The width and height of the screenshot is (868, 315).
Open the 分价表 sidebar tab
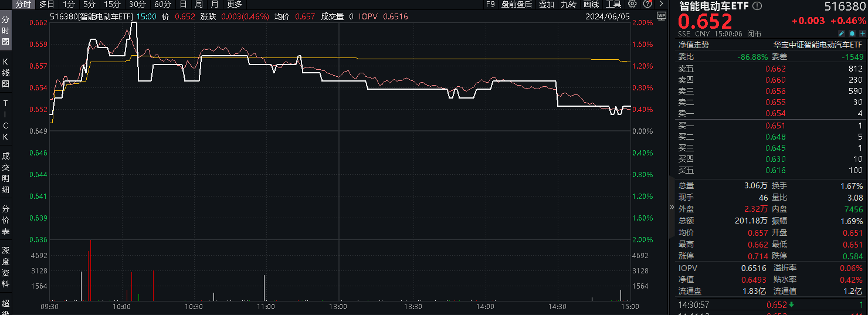click(6, 220)
